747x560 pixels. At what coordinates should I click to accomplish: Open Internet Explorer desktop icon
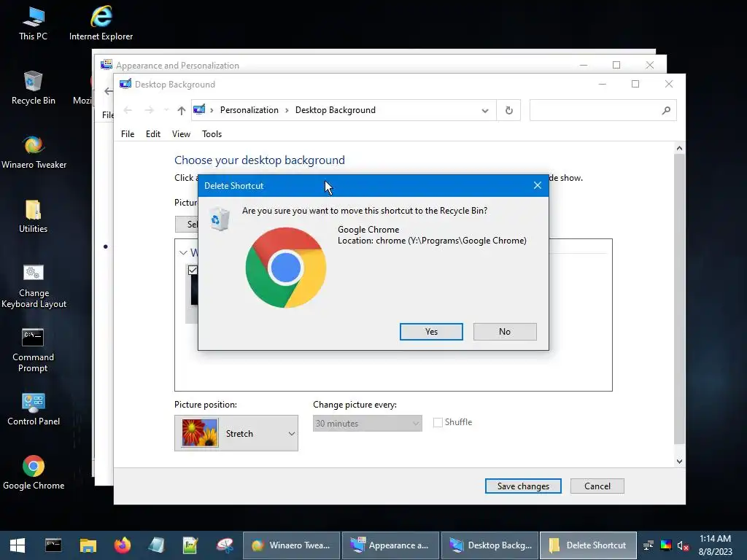pyautogui.click(x=101, y=23)
